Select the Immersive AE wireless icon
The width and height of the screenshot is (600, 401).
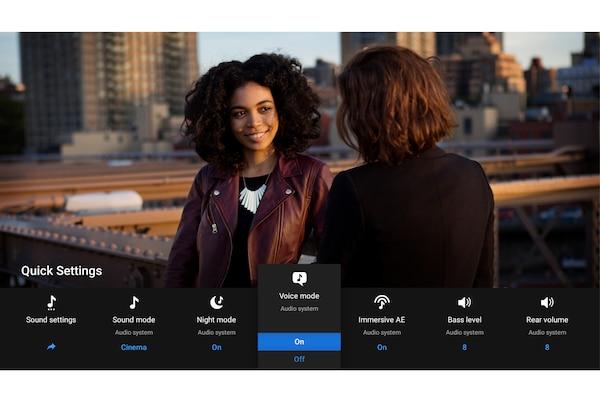pyautogui.click(x=382, y=302)
